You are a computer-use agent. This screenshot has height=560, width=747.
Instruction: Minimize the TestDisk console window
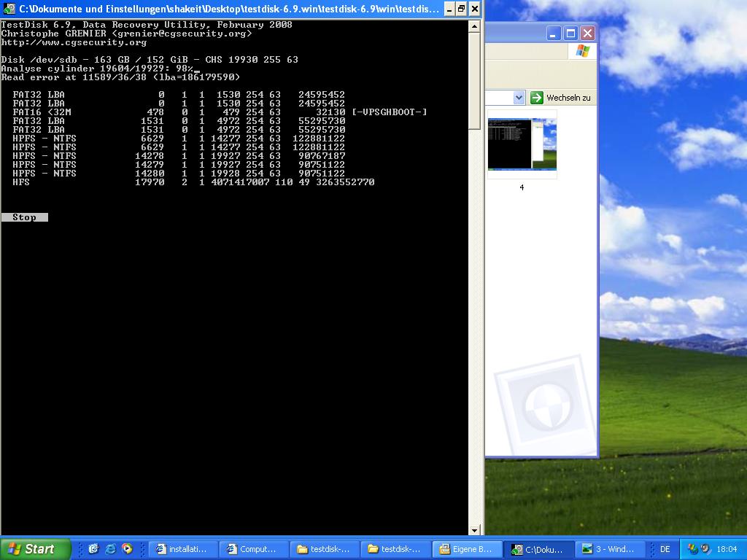click(449, 9)
